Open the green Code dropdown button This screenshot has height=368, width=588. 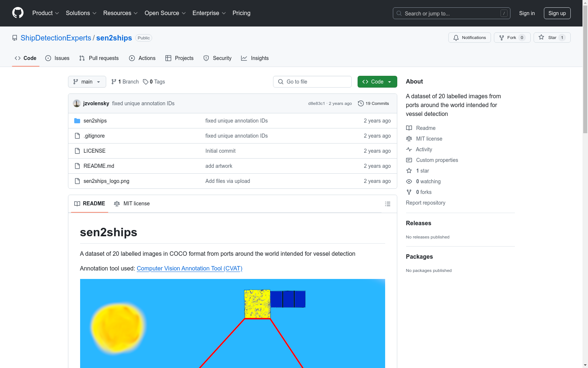click(x=377, y=82)
